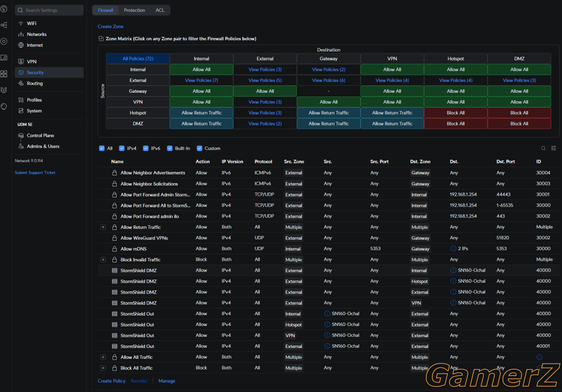The width and height of the screenshot is (562, 392).
Task: Toggle the Built-In filter checkbox
Action: 170,148
